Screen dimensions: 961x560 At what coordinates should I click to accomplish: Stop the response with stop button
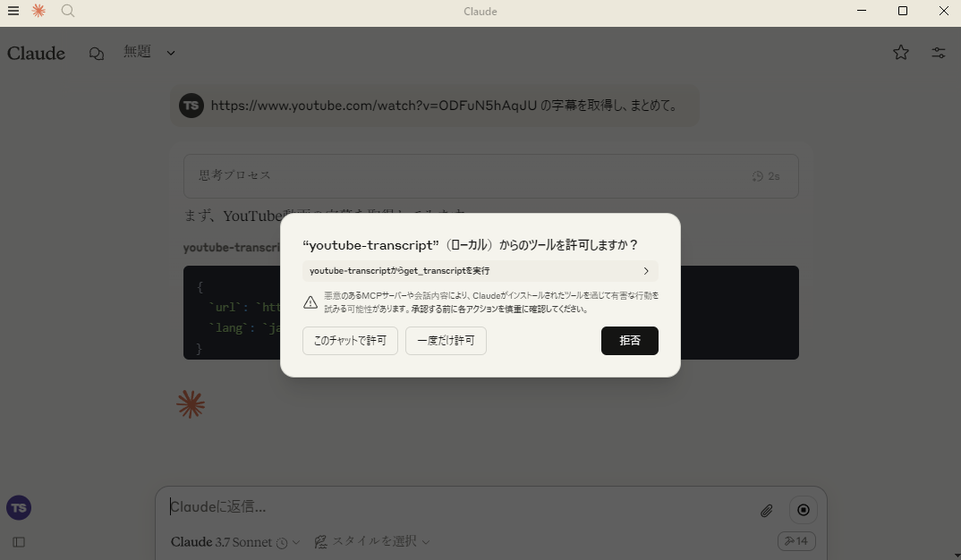coord(803,510)
